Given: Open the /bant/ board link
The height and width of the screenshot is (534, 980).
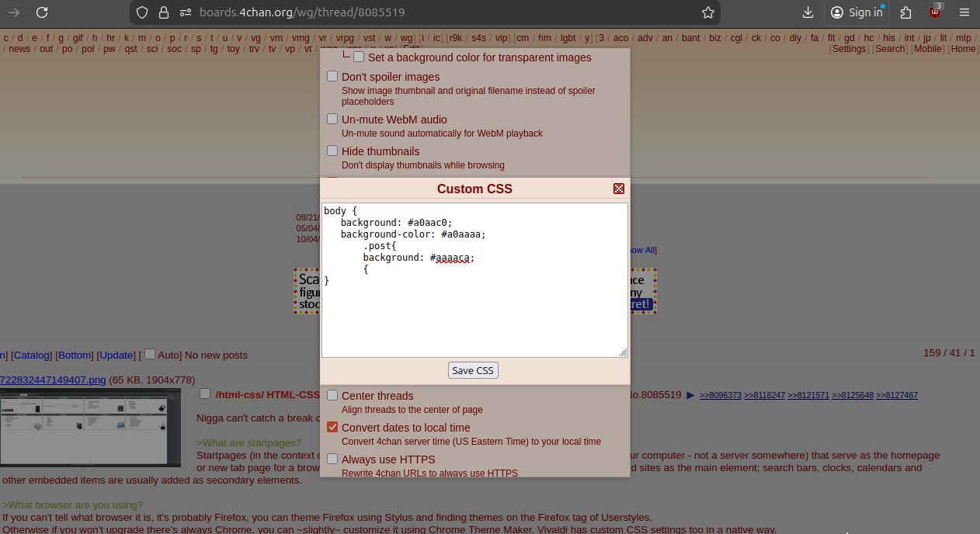Looking at the screenshot, I should pyautogui.click(x=690, y=37).
